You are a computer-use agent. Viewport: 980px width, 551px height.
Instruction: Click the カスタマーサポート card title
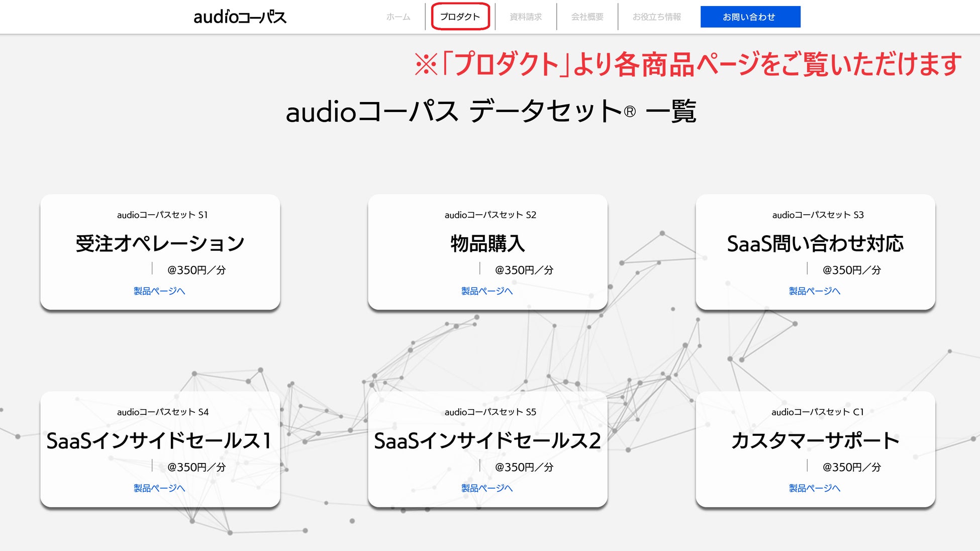[815, 441]
